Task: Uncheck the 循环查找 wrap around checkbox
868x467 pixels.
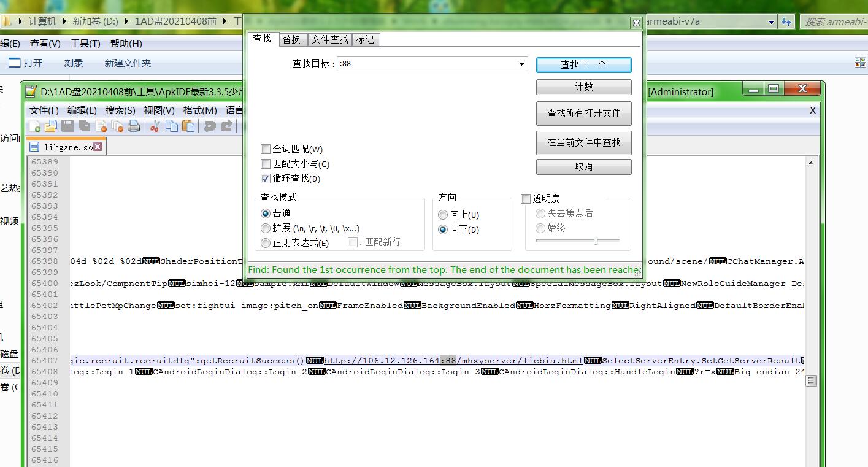Action: 266,179
